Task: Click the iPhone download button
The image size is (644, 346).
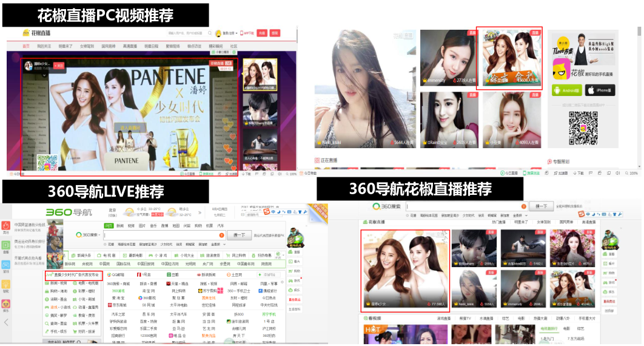Action: tap(599, 90)
